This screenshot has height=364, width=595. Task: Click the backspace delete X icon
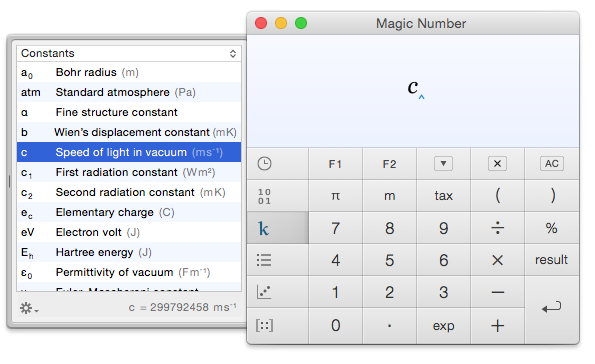[x=497, y=164]
